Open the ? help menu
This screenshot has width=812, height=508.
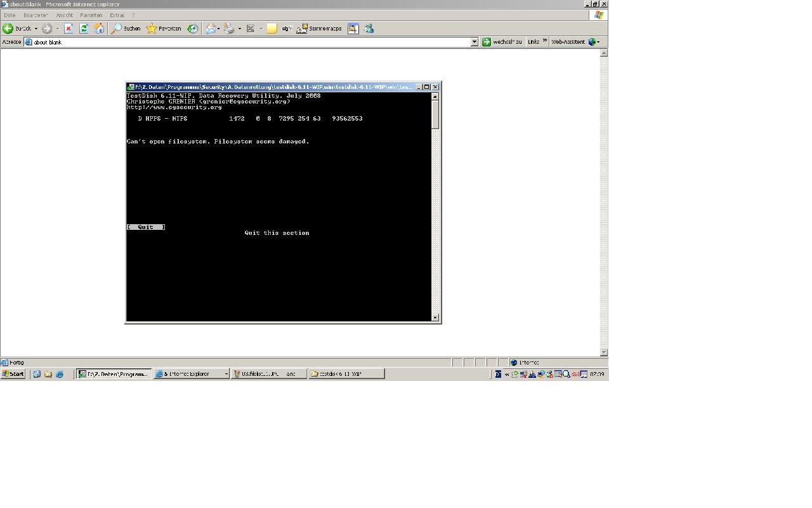click(133, 15)
